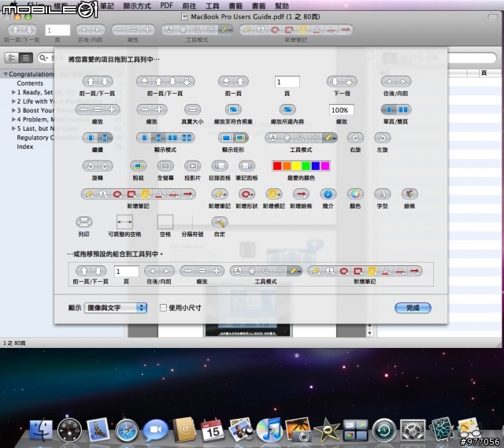Select Contents in the outline
Screen dimensions: 504x448
30,83
